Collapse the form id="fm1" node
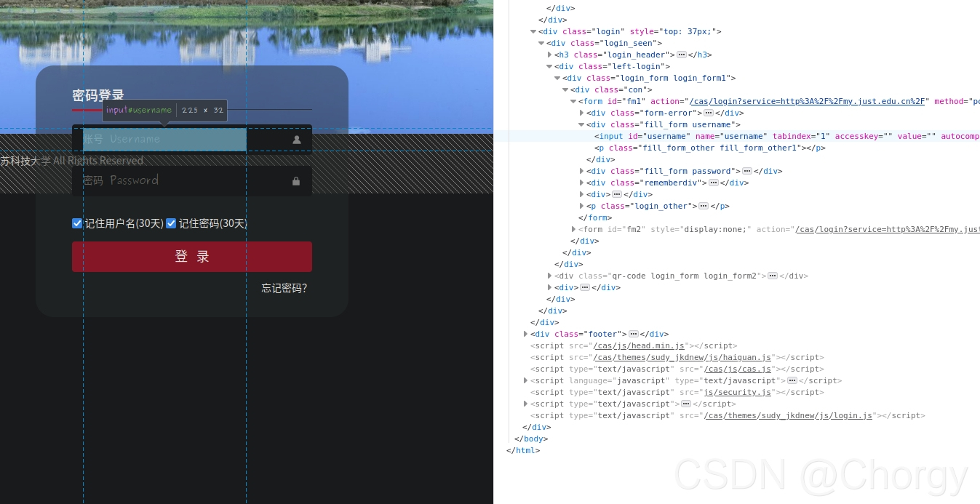This screenshot has height=504, width=980. tap(573, 101)
